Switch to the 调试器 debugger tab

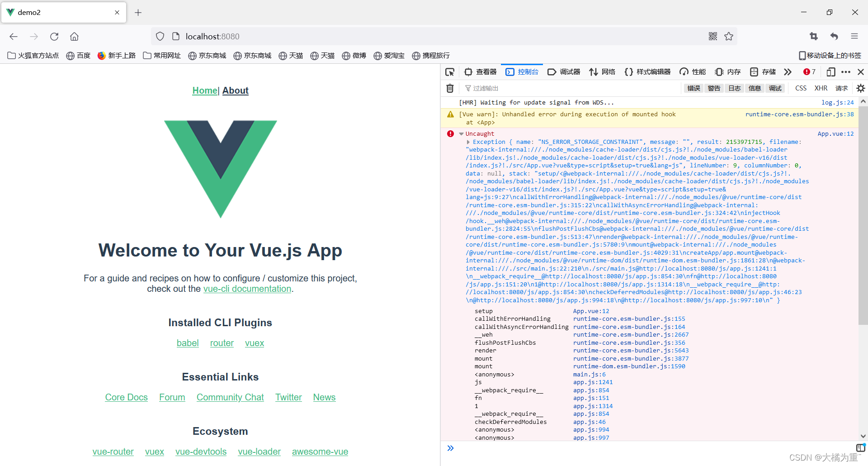pos(564,72)
